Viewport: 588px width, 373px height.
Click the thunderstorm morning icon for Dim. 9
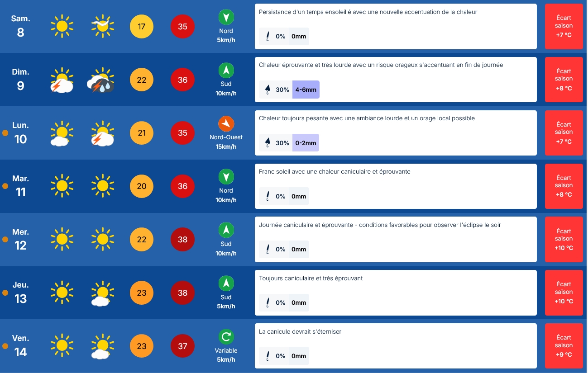[62, 80]
